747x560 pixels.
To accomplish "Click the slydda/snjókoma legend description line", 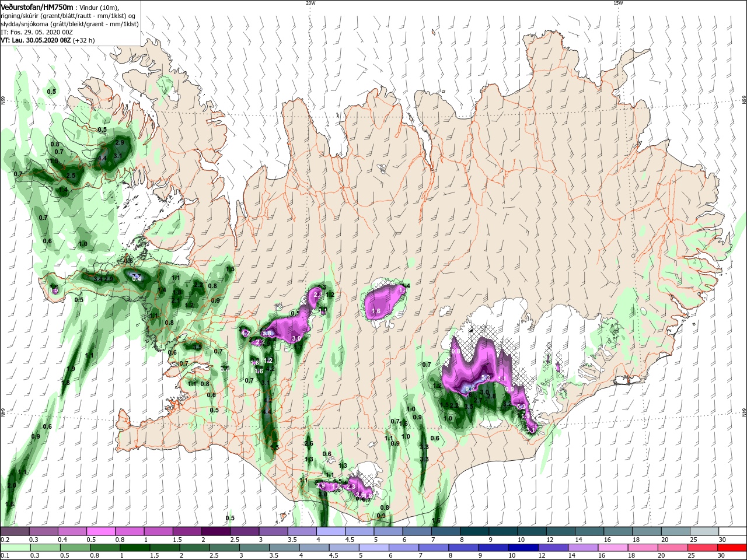I will [x=69, y=24].
